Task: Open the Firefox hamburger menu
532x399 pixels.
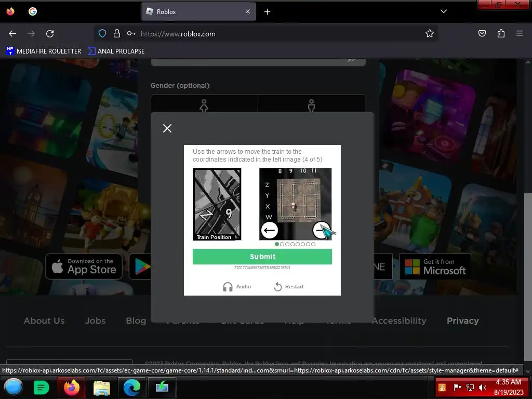Action: 520,34
